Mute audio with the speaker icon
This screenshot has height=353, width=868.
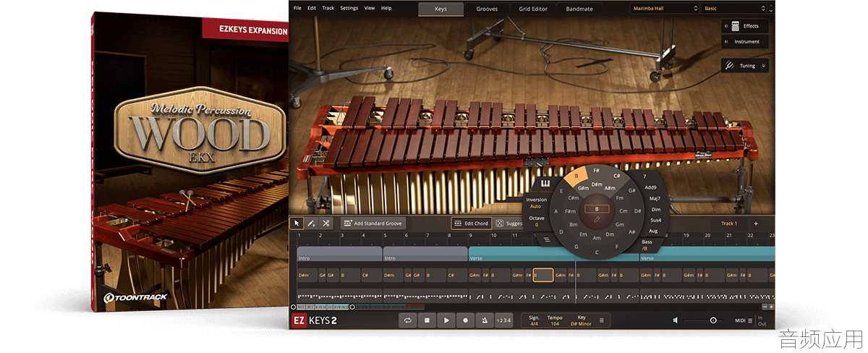point(676,320)
